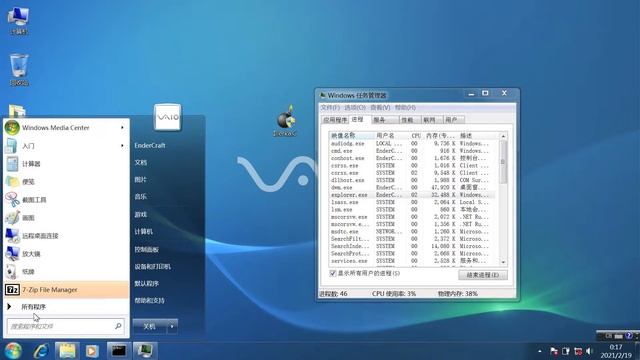Open 设备和打印机 in Start menu

tap(153, 267)
